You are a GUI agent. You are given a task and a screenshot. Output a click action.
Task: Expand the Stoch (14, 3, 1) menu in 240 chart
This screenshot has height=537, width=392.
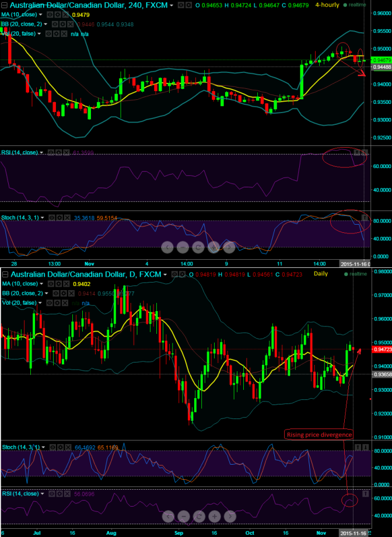tap(42, 218)
